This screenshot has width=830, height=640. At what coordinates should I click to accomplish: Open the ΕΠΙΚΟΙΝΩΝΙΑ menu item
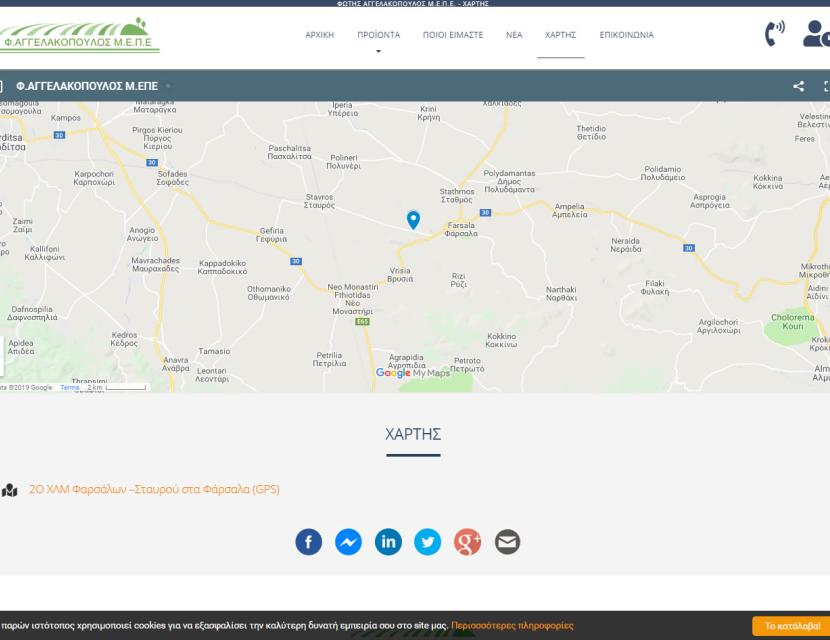click(627, 35)
